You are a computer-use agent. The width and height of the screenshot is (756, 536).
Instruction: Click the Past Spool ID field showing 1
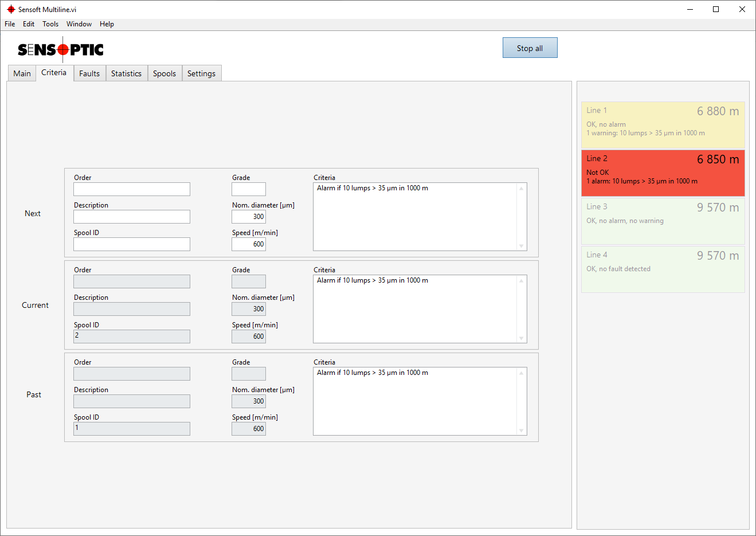[132, 429]
